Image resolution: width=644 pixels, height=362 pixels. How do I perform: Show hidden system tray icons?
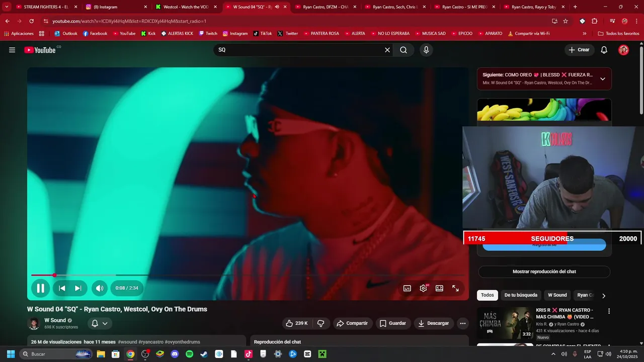[x=553, y=354]
